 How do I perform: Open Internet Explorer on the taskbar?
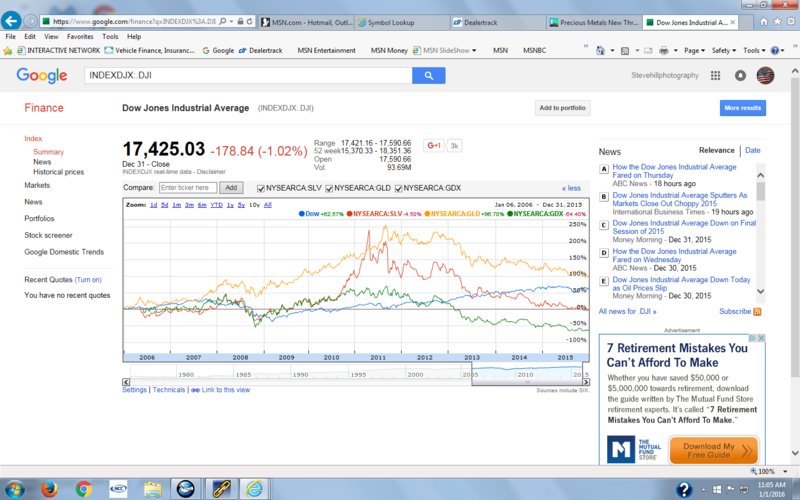(x=254, y=489)
